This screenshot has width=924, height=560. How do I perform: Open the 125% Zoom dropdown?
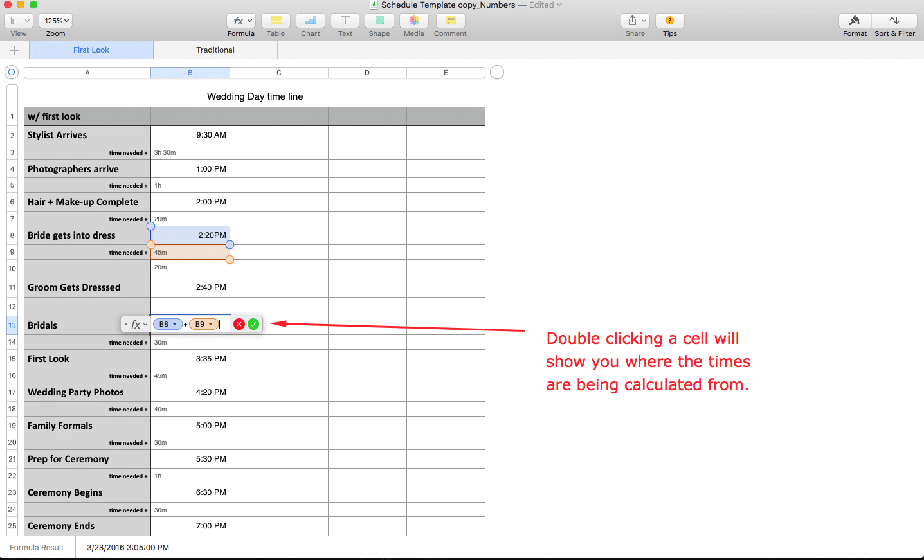[55, 21]
